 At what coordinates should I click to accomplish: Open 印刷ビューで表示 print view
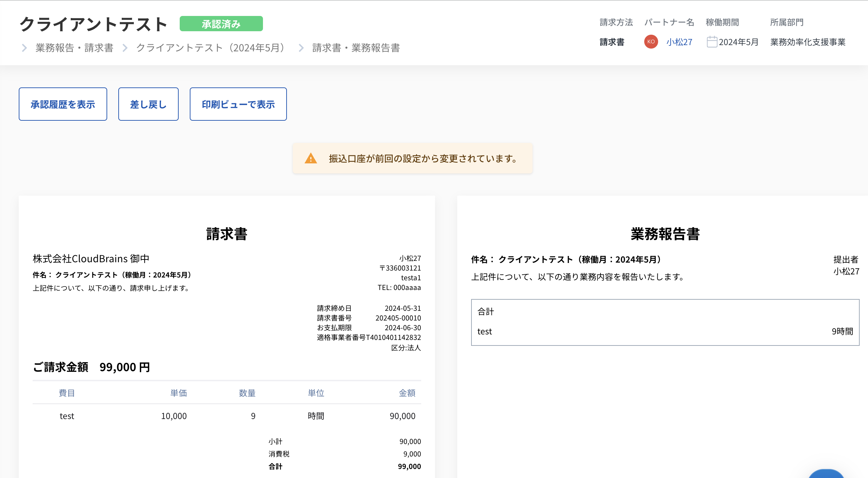click(238, 104)
